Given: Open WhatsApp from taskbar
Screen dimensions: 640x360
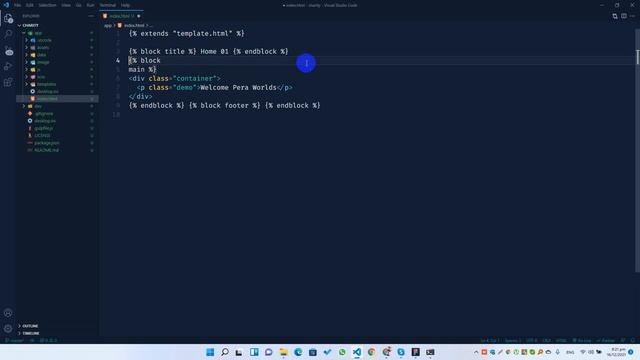Looking at the screenshot, I should pyautogui.click(x=342, y=352).
